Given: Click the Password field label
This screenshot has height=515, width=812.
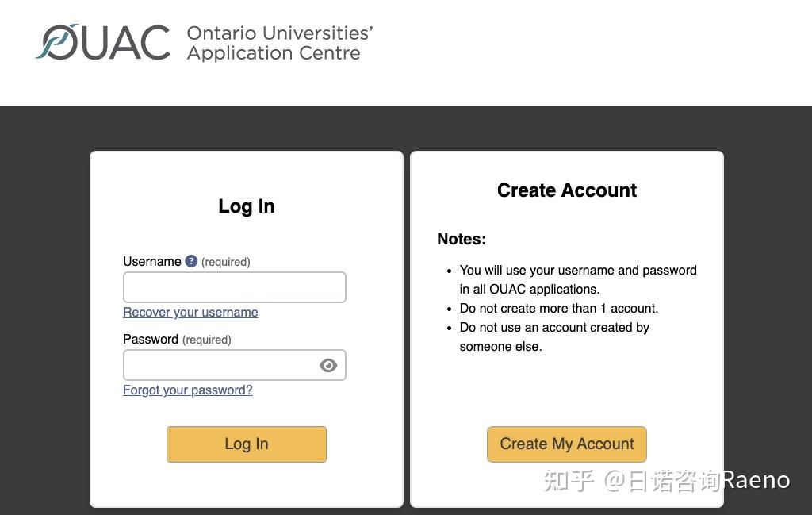Looking at the screenshot, I should pyautogui.click(x=151, y=340).
